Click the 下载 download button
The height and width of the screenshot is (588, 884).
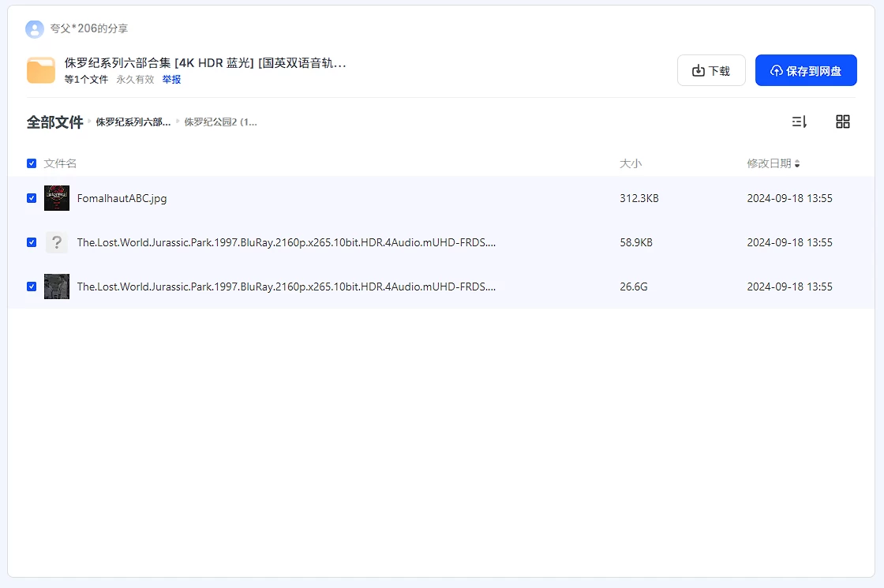click(711, 71)
